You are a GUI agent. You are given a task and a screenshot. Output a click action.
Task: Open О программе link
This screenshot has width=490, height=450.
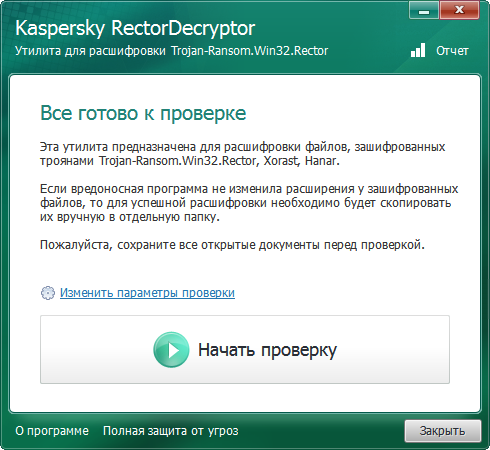52,431
